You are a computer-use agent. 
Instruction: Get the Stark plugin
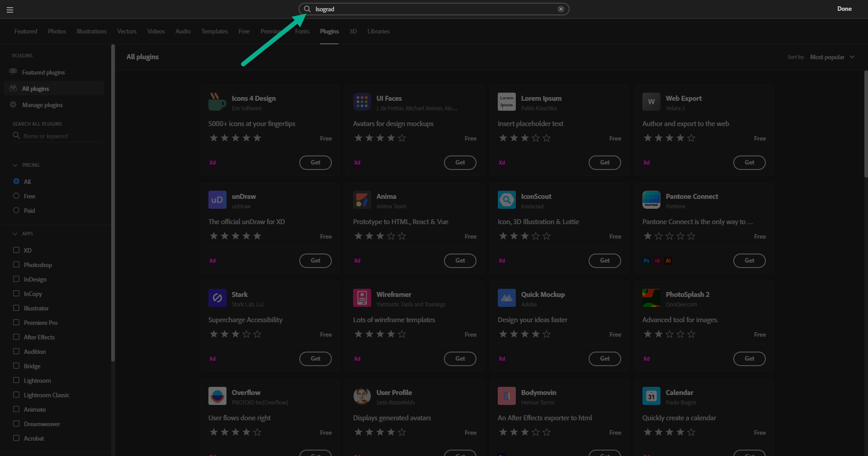click(x=316, y=359)
